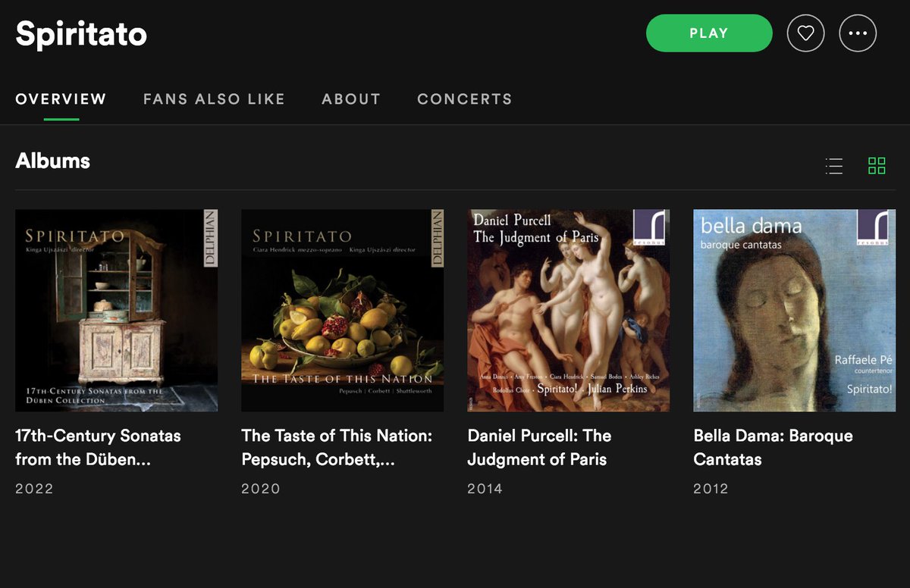Click the '17th-Century Sonatas from the Düben...' title
910x588 pixels.
[x=99, y=447]
